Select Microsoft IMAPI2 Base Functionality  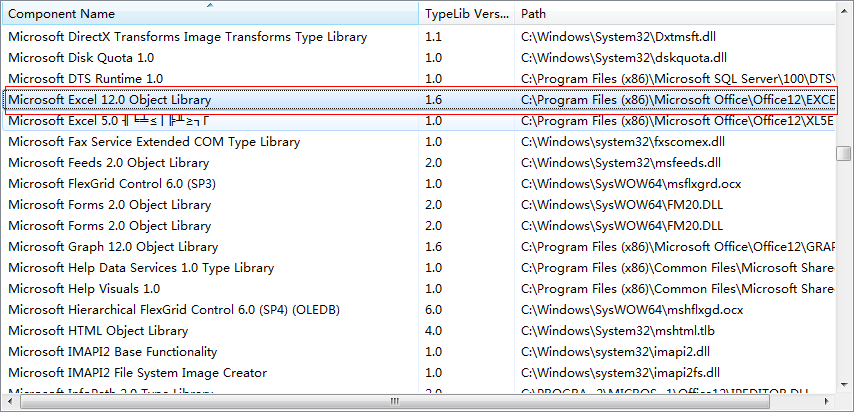click(x=113, y=352)
